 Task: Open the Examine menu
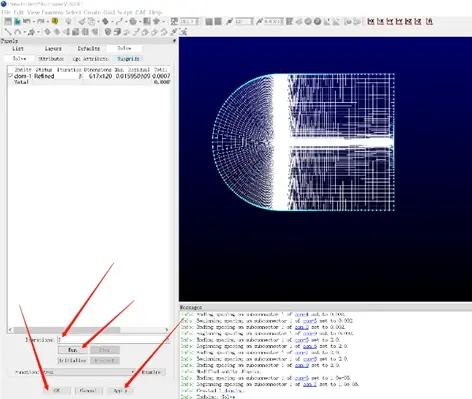(x=52, y=12)
